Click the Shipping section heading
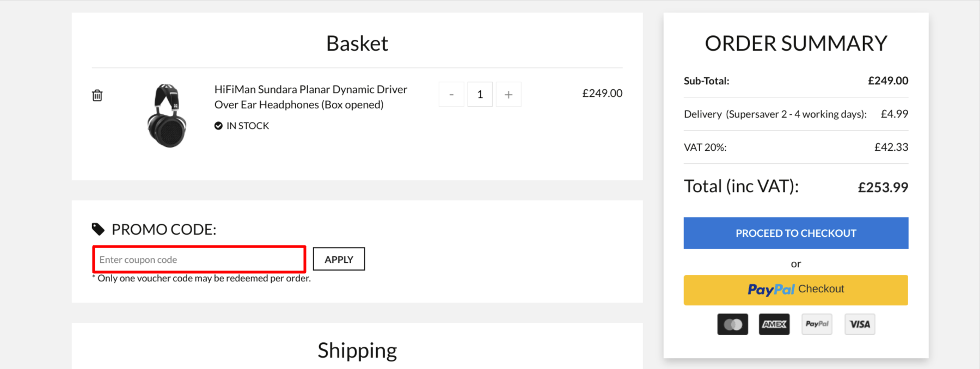Image resolution: width=980 pixels, height=369 pixels. coord(357,350)
